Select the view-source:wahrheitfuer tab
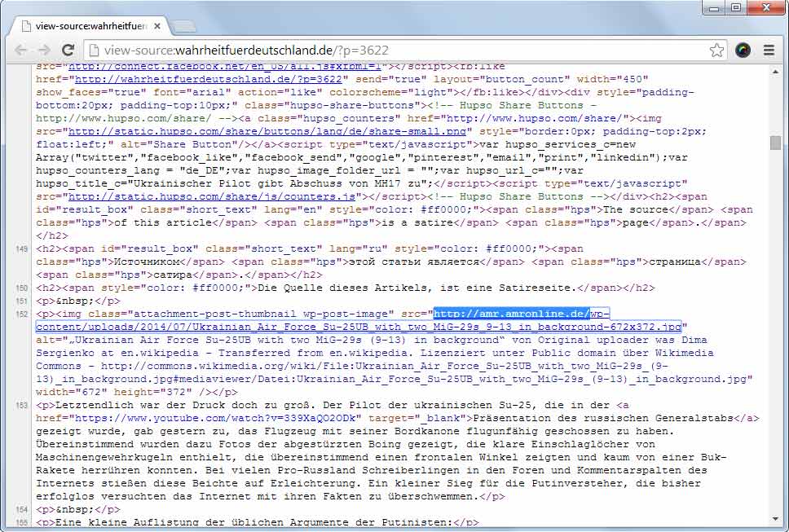Viewport: 789px width, 532px height. click(x=90, y=25)
